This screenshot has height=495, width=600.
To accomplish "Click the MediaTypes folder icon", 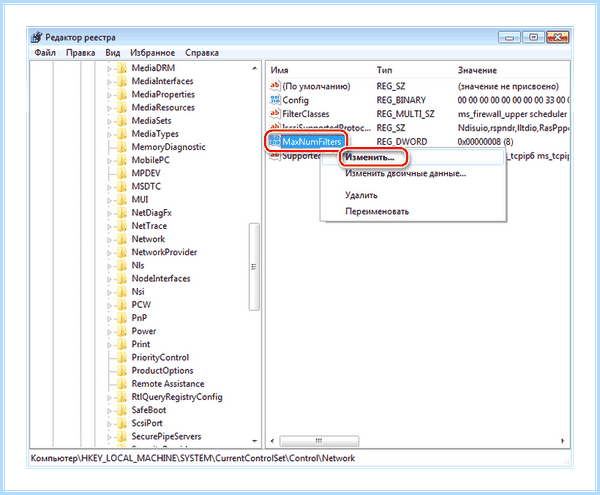I will click(x=122, y=134).
